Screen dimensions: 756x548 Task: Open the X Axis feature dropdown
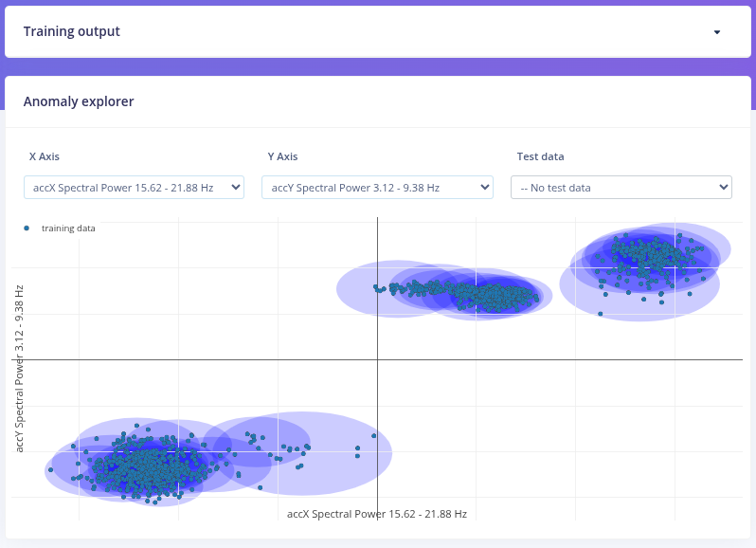pyautogui.click(x=134, y=188)
